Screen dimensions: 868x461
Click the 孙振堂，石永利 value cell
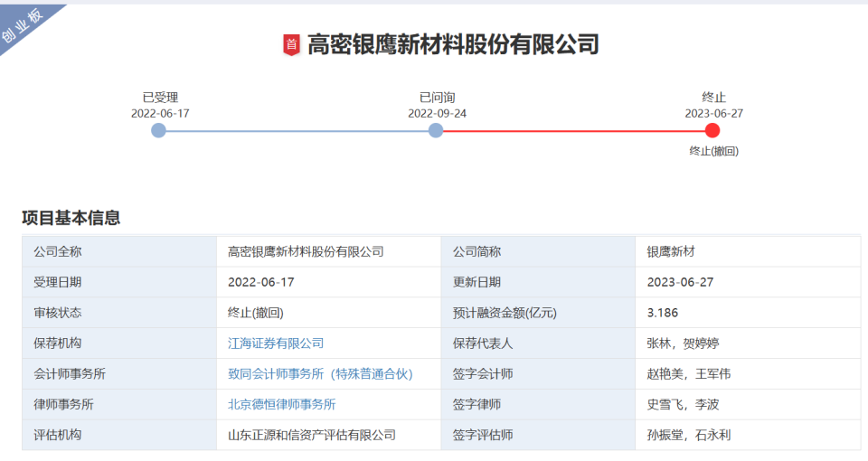tap(748, 435)
